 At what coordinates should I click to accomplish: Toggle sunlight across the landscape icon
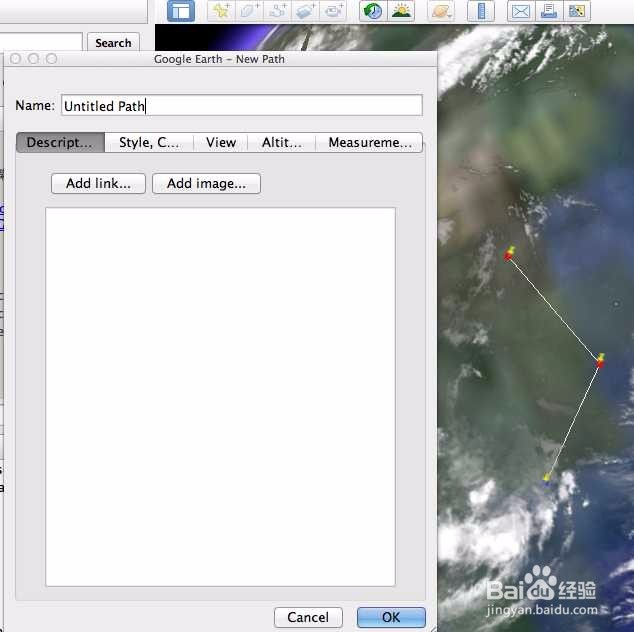(x=401, y=11)
